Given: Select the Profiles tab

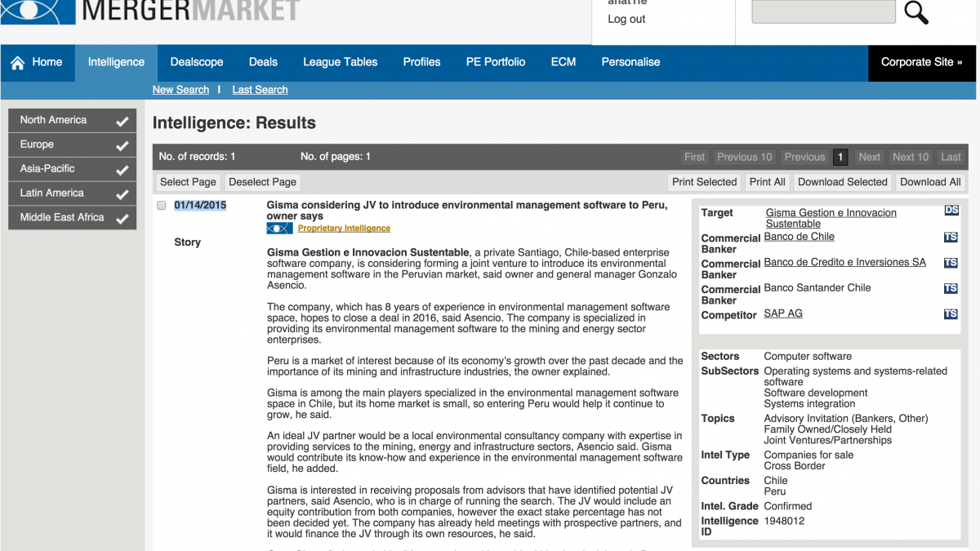Looking at the screenshot, I should (422, 62).
